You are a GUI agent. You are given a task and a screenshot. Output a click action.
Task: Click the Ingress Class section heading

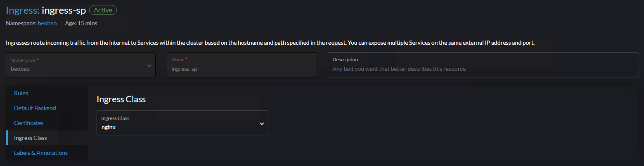pyautogui.click(x=121, y=99)
